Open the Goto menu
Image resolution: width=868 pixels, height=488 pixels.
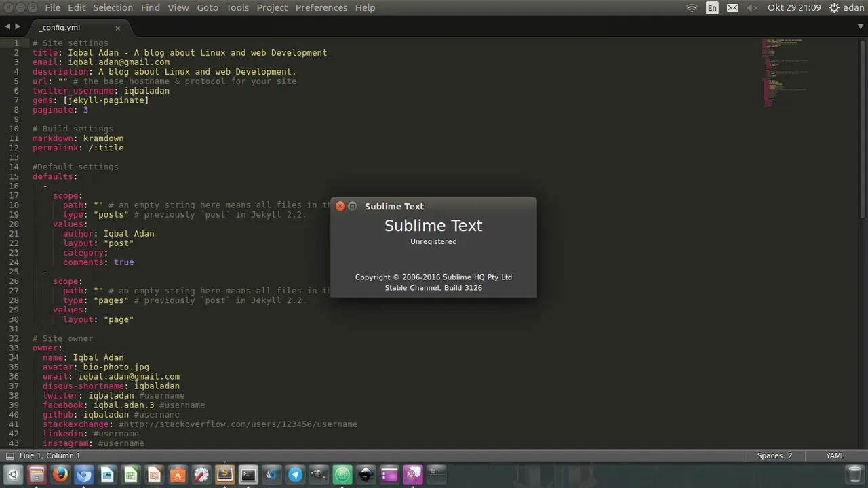tap(208, 8)
